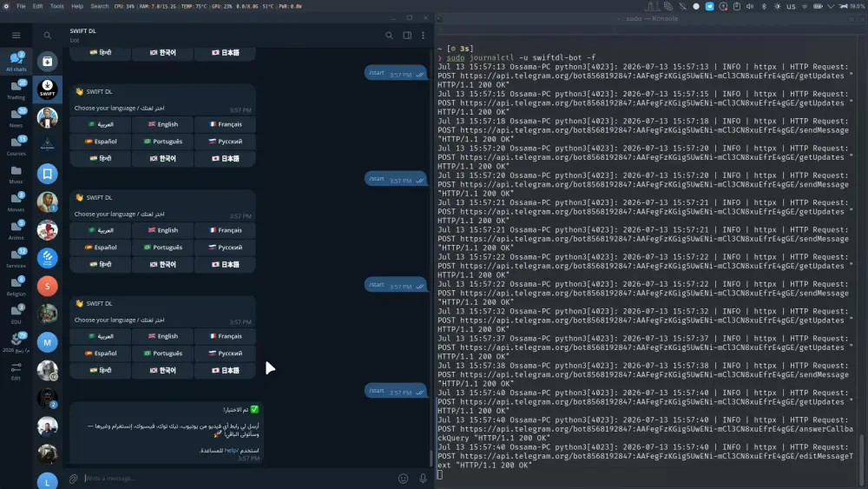Open the emoji picker smiley icon
The image size is (868, 489).
tap(403, 479)
